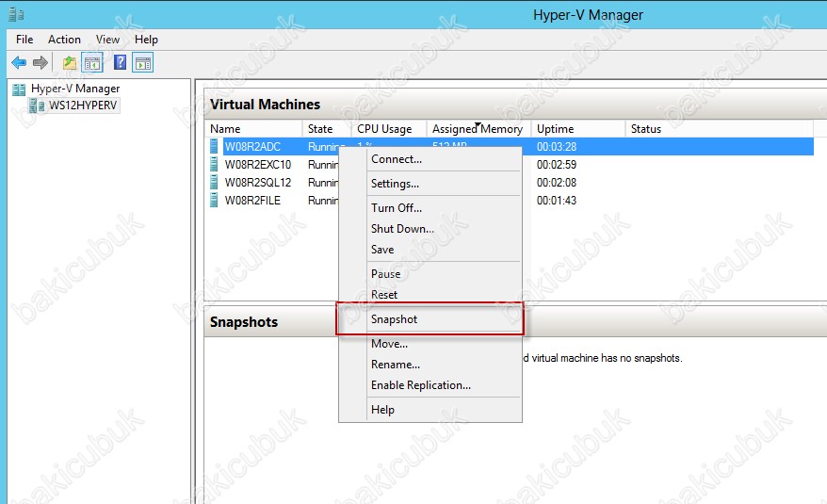Image resolution: width=827 pixels, height=504 pixels.
Task: Click uptime value 00:02:08
Action: [557, 183]
